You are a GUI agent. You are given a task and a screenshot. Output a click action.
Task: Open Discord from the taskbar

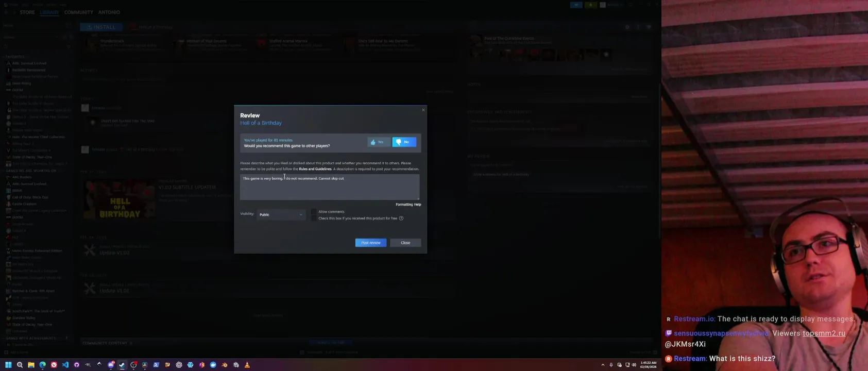[111, 365]
